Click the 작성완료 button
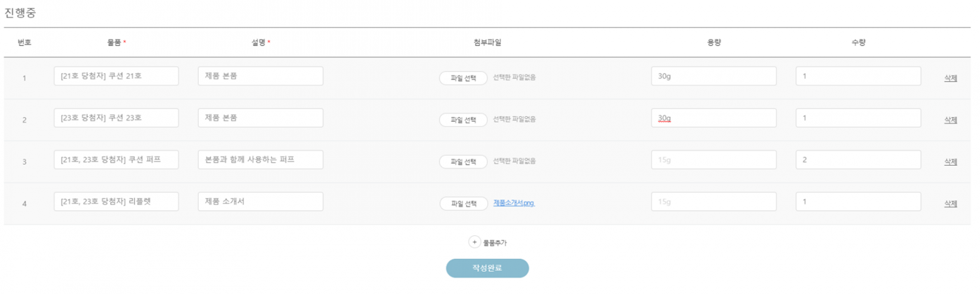This screenshot has height=294, width=980. [487, 268]
